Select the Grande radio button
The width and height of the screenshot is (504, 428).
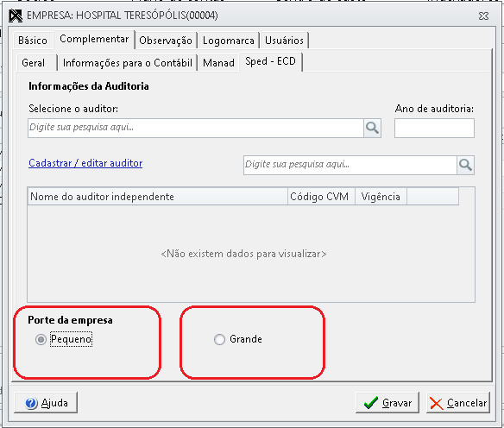pyautogui.click(x=219, y=340)
